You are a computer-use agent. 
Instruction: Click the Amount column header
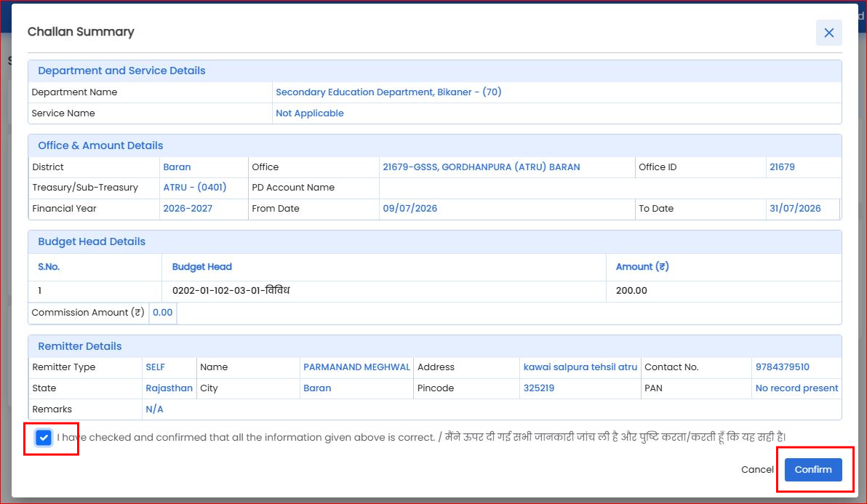click(642, 266)
